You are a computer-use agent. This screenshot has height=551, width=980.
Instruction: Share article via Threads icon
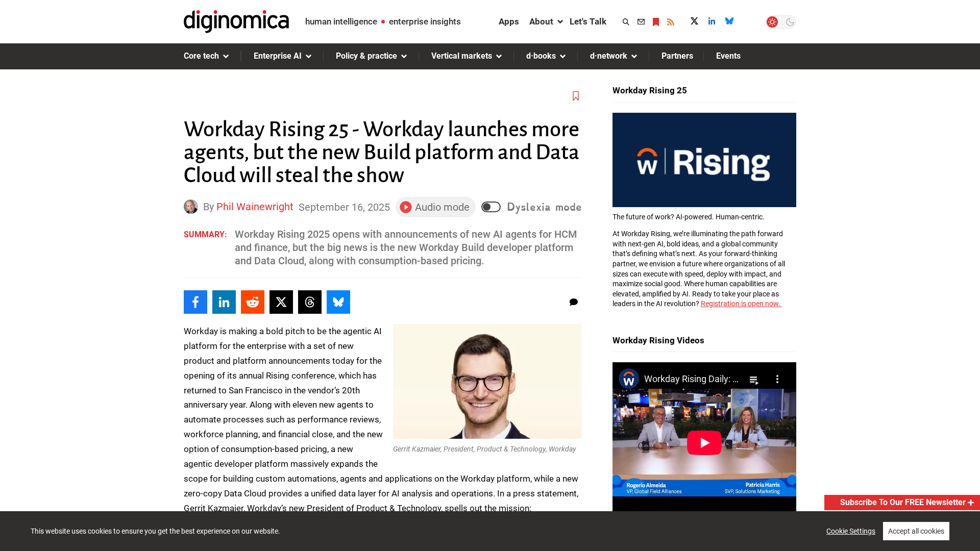pyautogui.click(x=310, y=302)
